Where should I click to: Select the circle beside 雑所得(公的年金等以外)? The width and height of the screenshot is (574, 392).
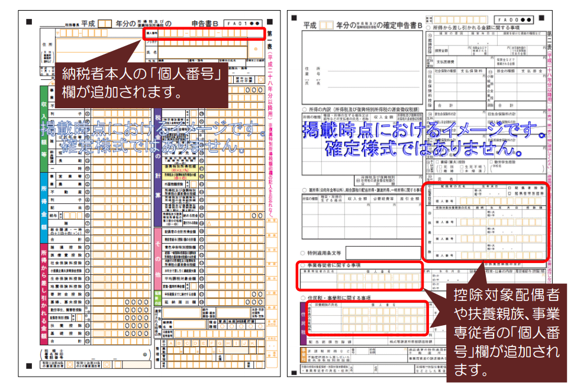point(304,190)
